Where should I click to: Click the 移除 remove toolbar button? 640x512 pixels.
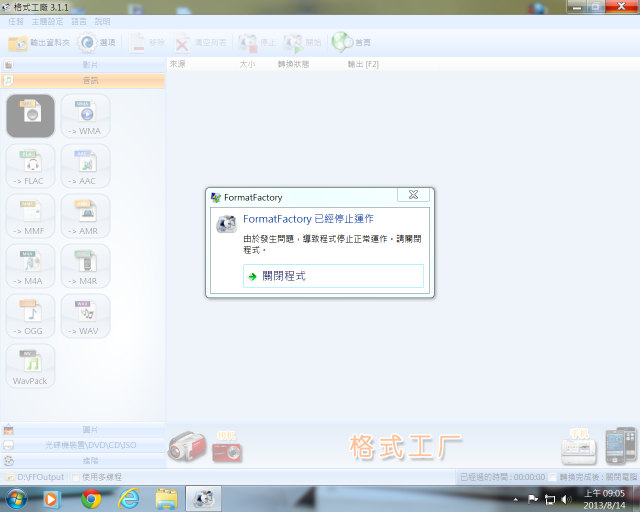coord(147,42)
